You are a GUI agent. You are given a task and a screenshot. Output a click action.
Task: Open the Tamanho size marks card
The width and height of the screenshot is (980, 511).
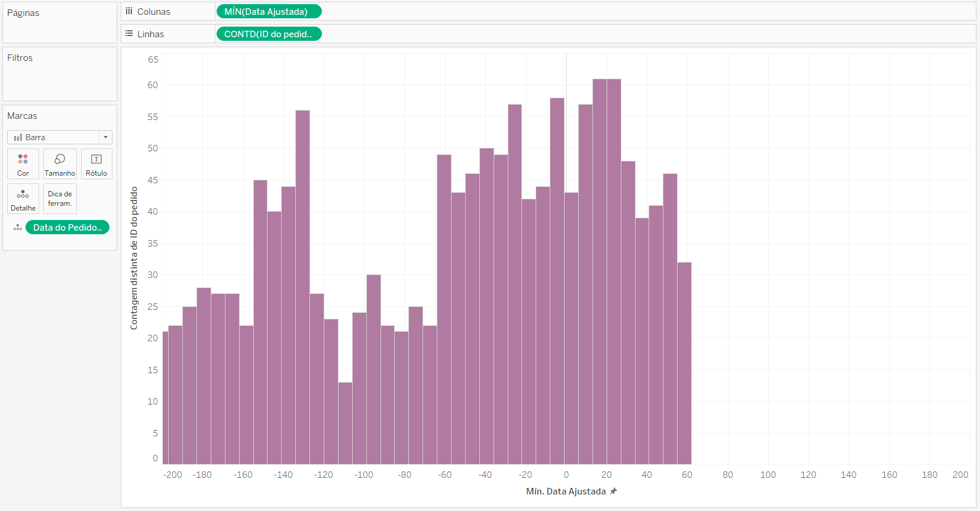pyautogui.click(x=60, y=164)
